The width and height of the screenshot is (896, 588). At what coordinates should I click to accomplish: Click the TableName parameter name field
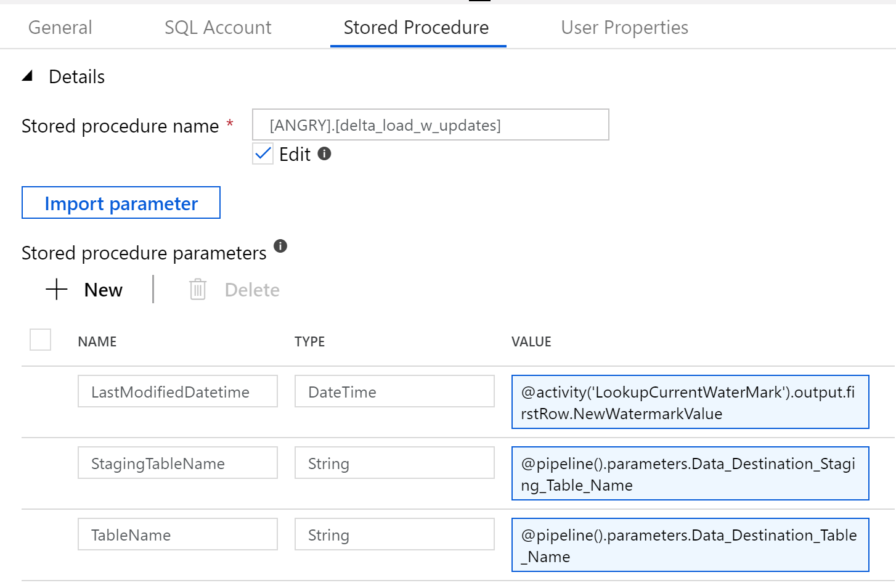tap(177, 534)
